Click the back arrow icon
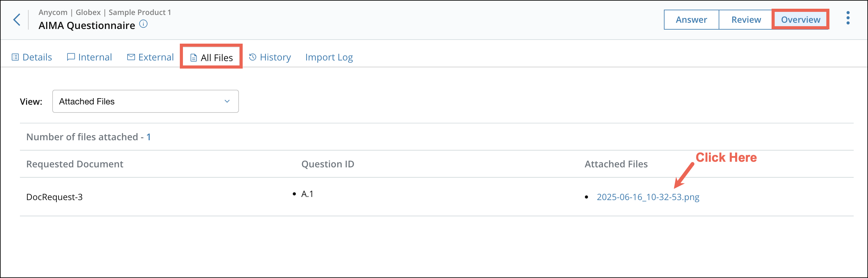 tap(17, 20)
